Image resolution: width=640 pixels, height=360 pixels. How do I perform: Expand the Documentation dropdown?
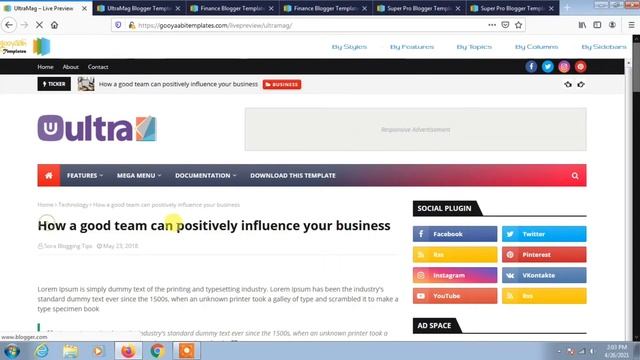point(206,176)
